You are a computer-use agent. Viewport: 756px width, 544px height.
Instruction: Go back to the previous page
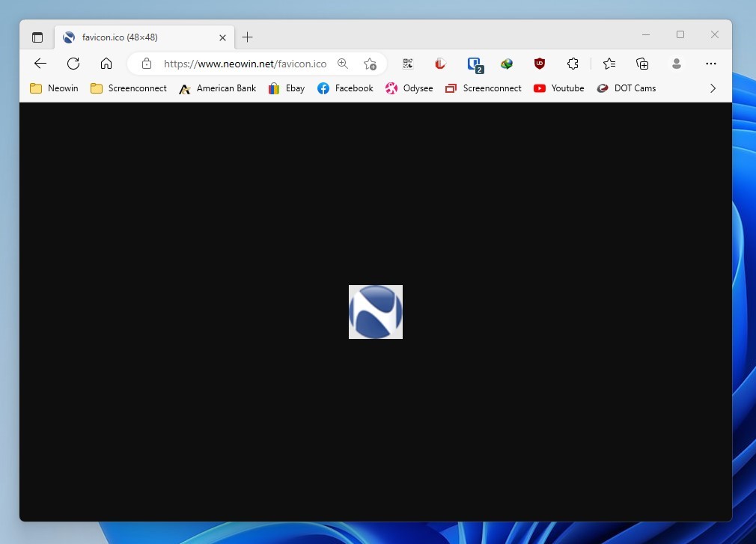[x=40, y=64]
